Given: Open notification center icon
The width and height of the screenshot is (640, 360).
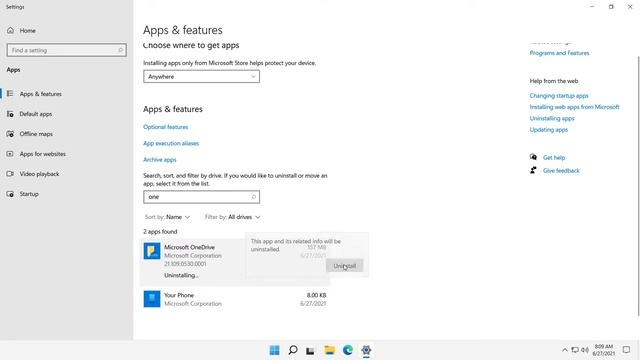Looking at the screenshot, I should (x=626, y=350).
